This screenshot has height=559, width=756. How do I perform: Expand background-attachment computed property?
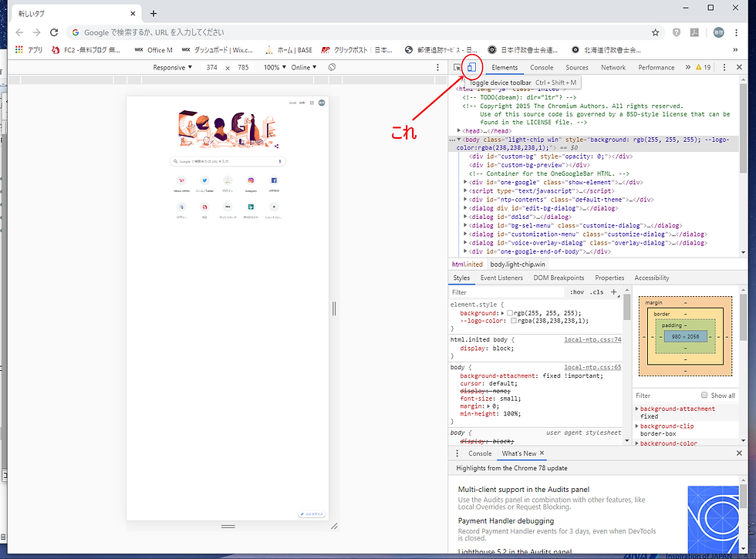pyautogui.click(x=637, y=409)
